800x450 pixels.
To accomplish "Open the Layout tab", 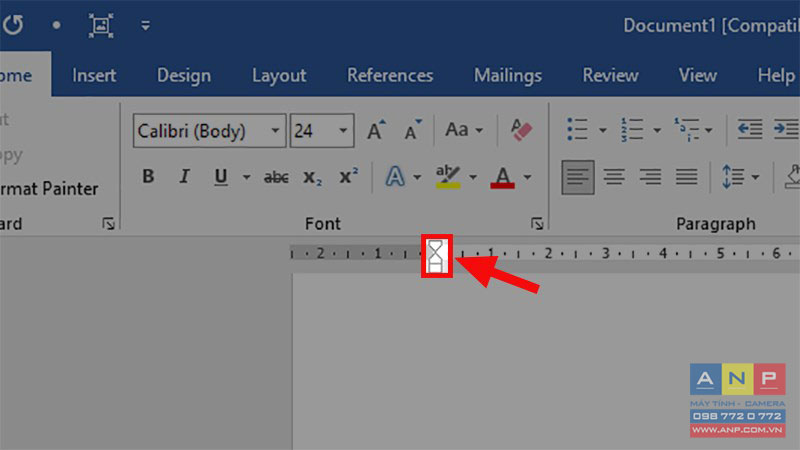I will point(279,76).
